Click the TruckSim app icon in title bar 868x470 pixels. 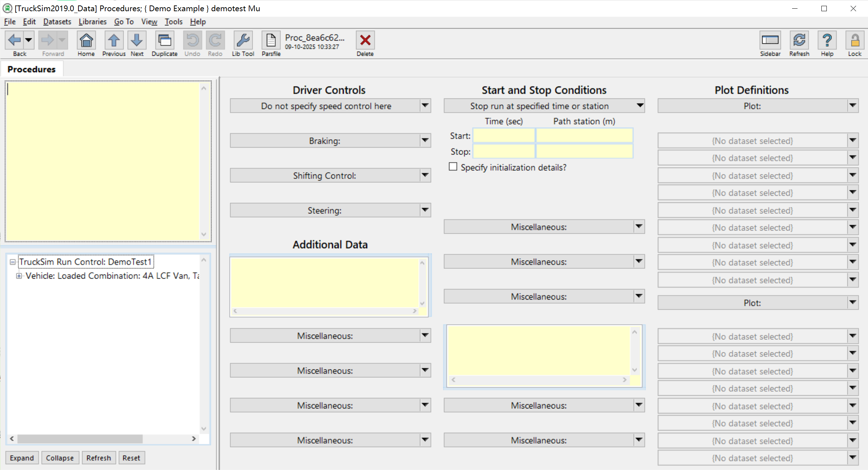coord(7,8)
